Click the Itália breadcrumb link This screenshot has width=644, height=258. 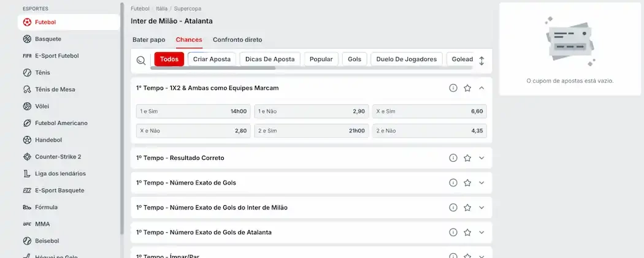162,9
